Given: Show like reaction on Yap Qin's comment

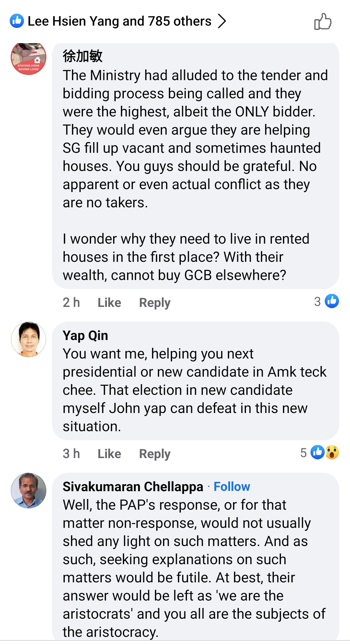Looking at the screenshot, I should coord(318,452).
